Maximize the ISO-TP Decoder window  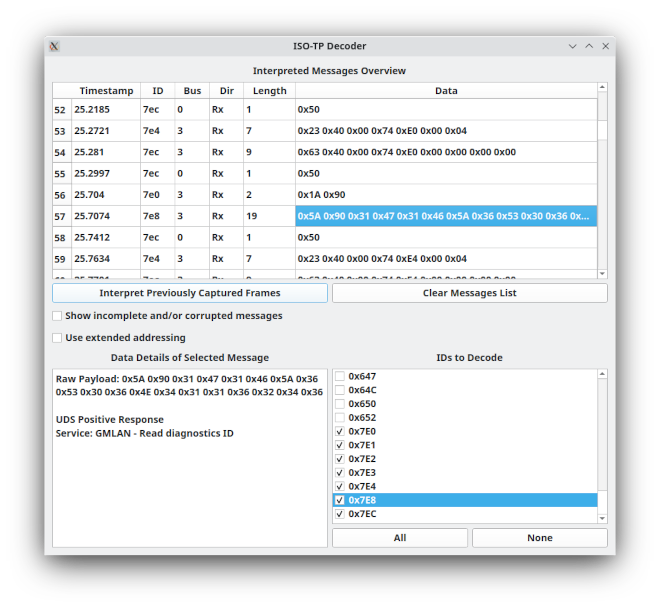point(589,46)
